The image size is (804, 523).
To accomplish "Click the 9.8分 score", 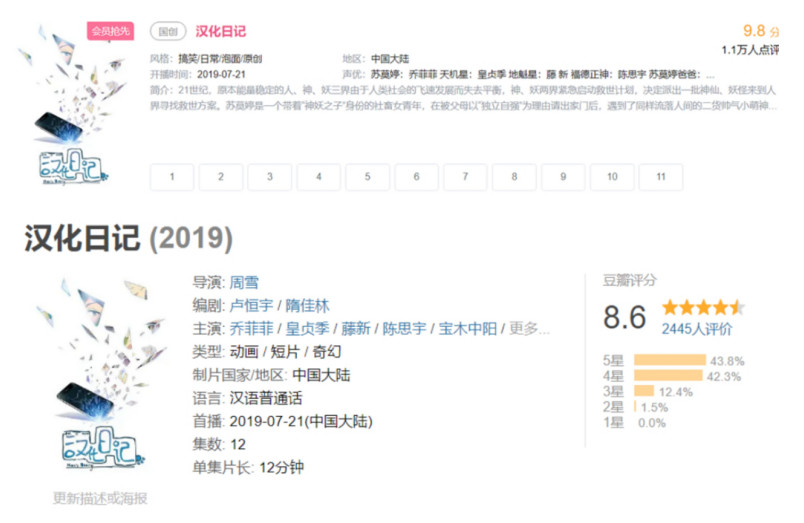I will tap(761, 31).
